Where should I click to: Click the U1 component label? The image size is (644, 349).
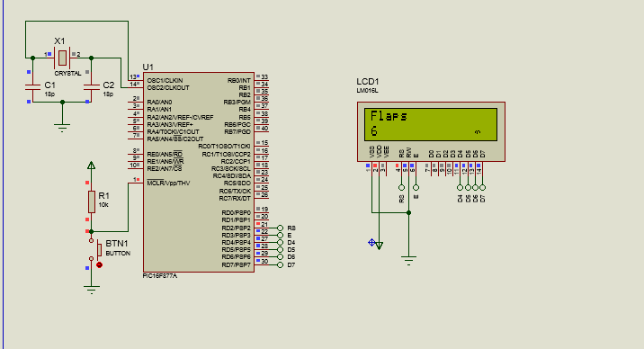(148, 67)
